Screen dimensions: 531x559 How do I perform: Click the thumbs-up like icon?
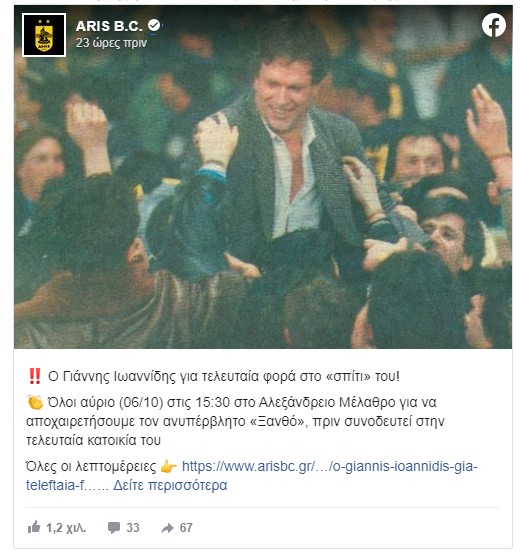coord(34,527)
